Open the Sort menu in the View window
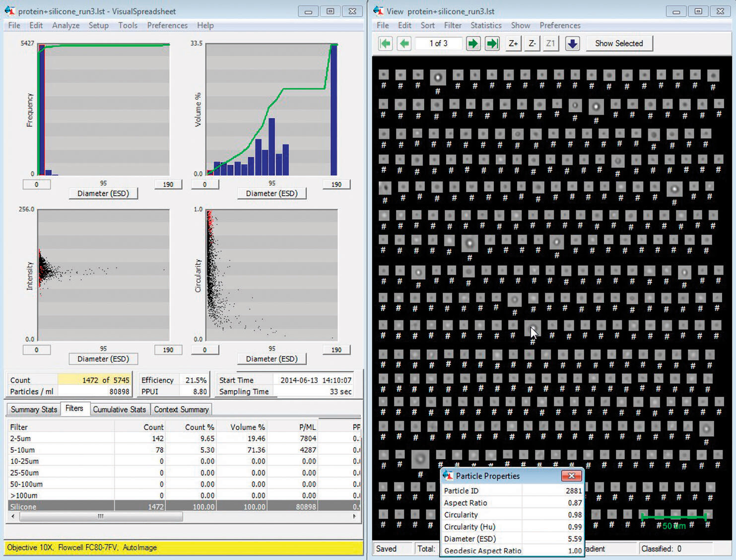The width and height of the screenshot is (736, 560). (x=427, y=25)
